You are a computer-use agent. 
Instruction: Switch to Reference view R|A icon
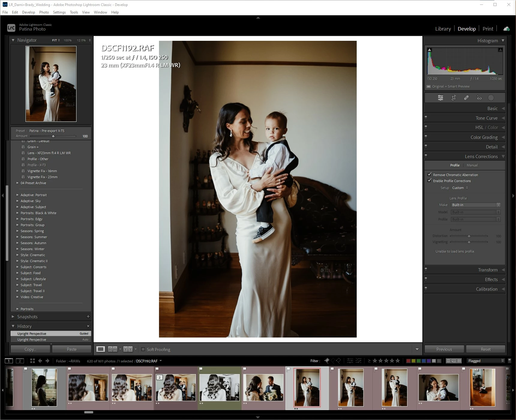coord(112,349)
